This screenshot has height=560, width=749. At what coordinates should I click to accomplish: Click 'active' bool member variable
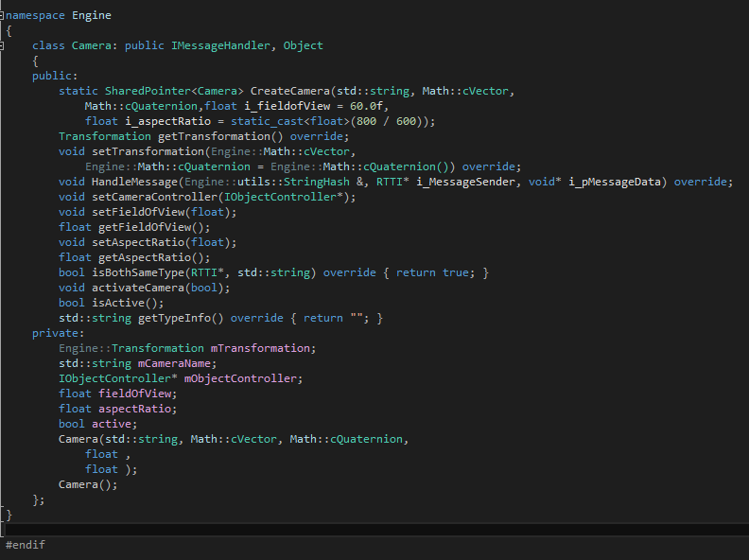(112, 424)
